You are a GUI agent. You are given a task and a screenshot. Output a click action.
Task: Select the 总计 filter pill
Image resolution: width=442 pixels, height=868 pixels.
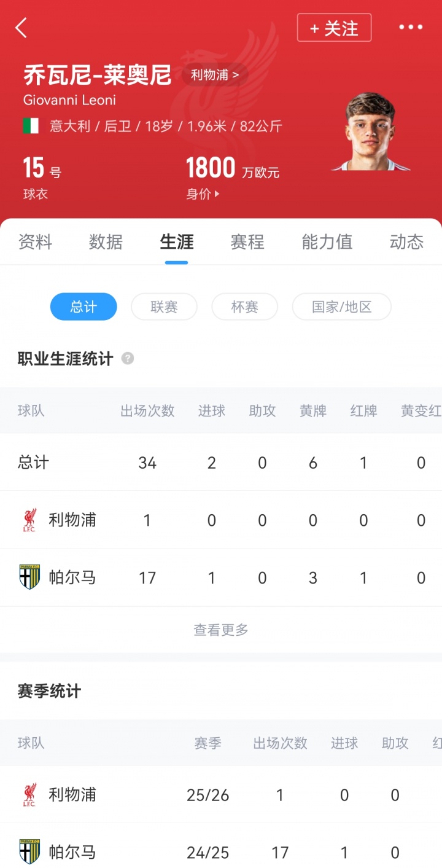tap(83, 307)
